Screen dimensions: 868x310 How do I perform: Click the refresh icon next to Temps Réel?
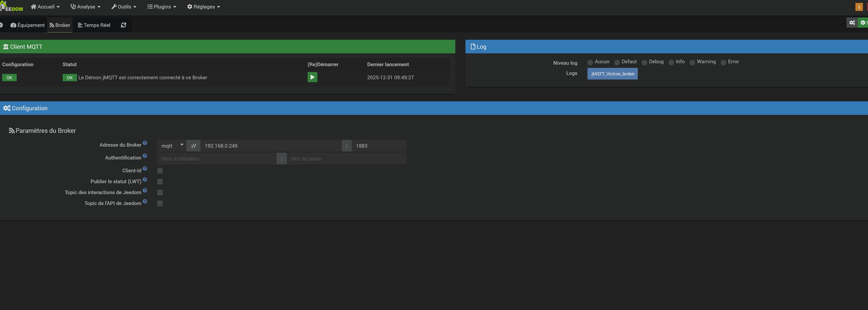[x=123, y=25]
